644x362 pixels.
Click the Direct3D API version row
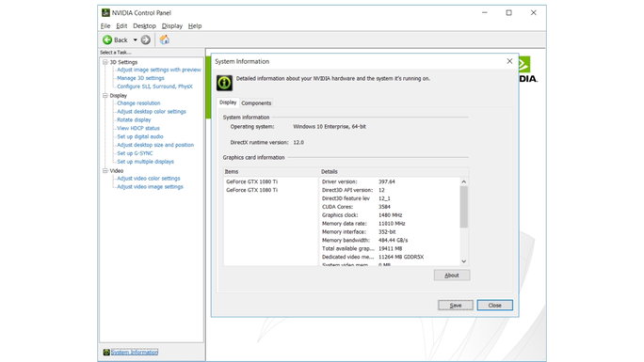pyautogui.click(x=390, y=190)
